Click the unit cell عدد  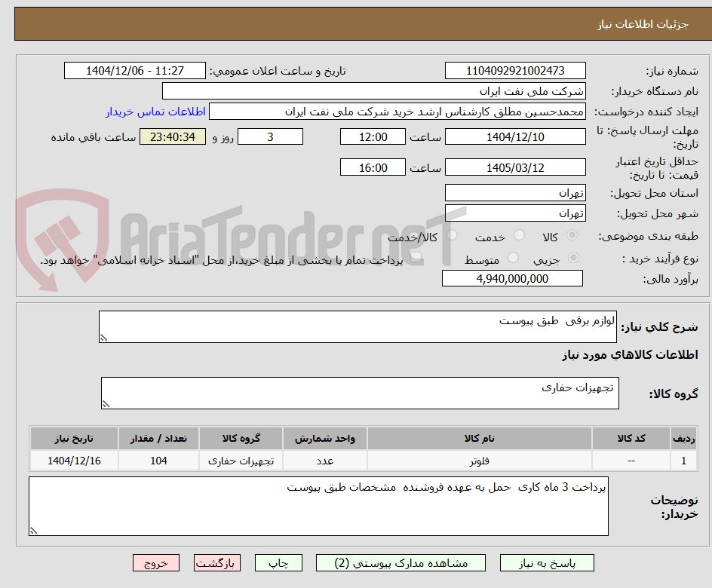(324, 461)
